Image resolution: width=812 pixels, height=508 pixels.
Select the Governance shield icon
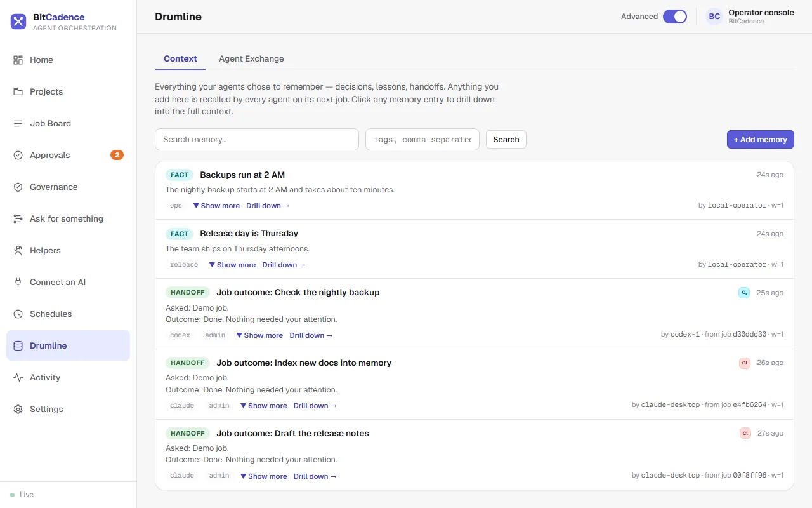tap(18, 187)
